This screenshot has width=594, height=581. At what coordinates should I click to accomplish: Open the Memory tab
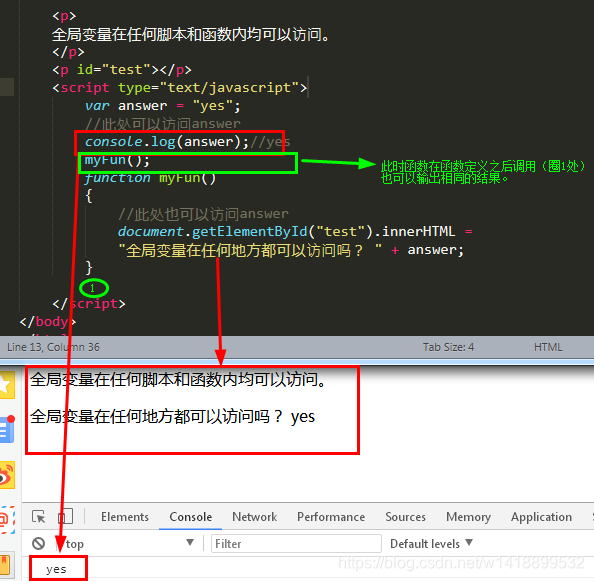tap(468, 517)
